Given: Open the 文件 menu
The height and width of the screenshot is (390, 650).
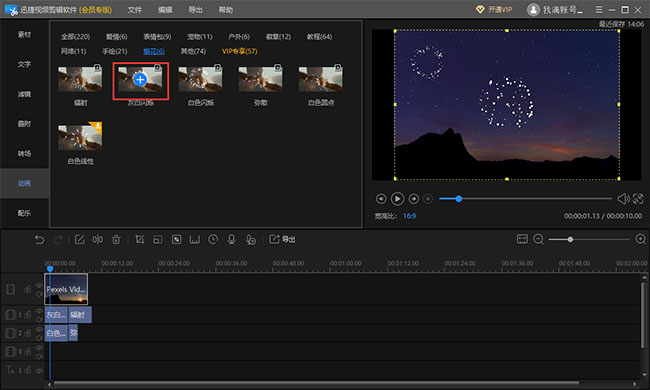Looking at the screenshot, I should point(135,10).
